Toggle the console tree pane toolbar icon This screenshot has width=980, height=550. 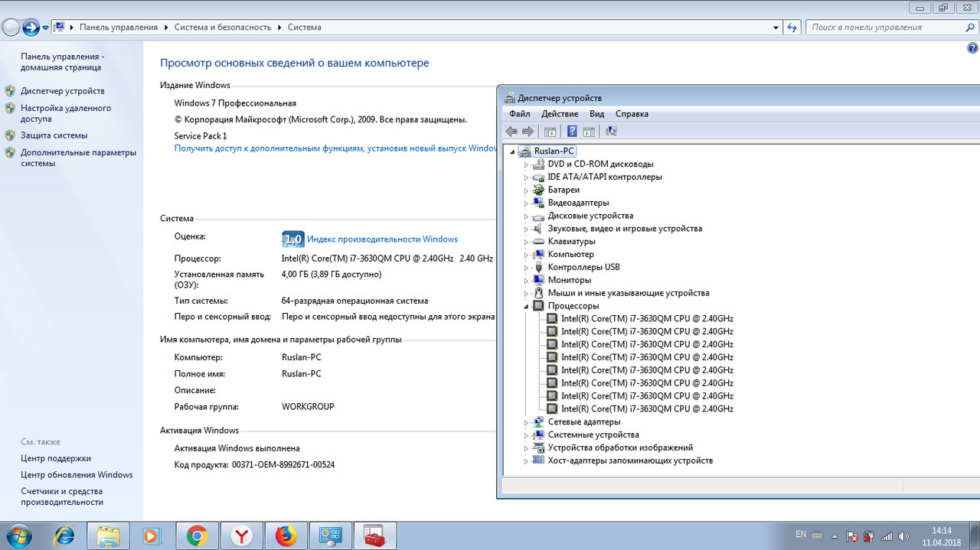click(549, 132)
